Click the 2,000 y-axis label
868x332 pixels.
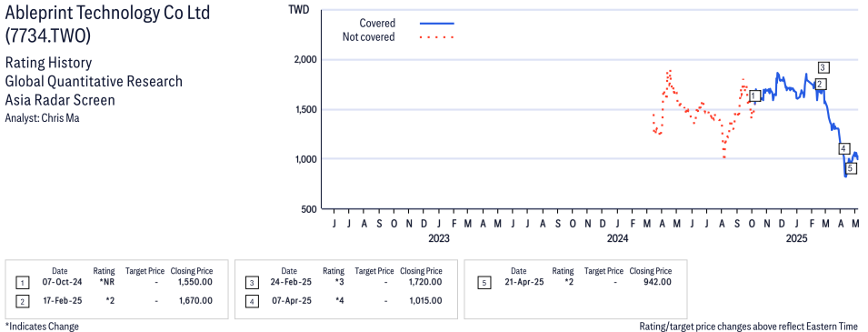pyautogui.click(x=303, y=59)
